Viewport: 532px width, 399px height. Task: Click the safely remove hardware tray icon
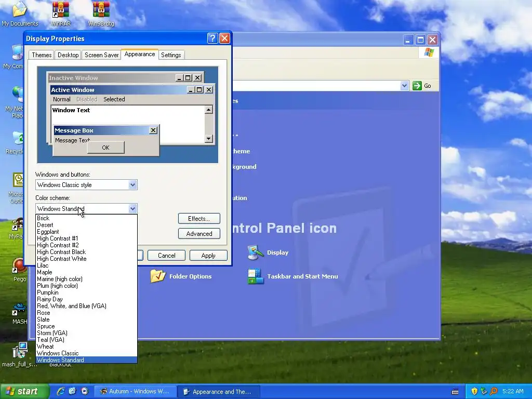pyautogui.click(x=484, y=391)
